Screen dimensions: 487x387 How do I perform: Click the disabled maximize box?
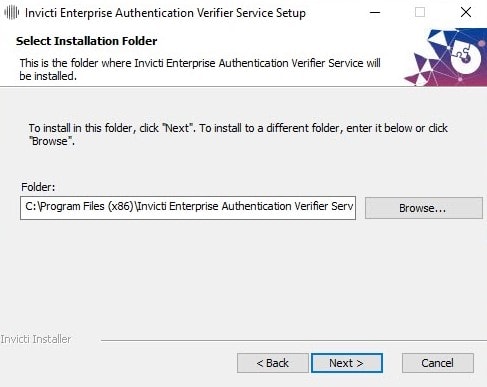(420, 13)
